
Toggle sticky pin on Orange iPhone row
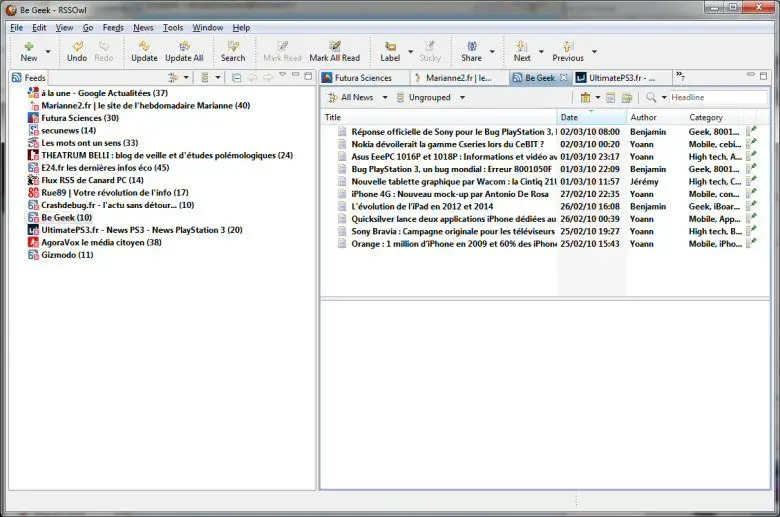click(x=752, y=243)
